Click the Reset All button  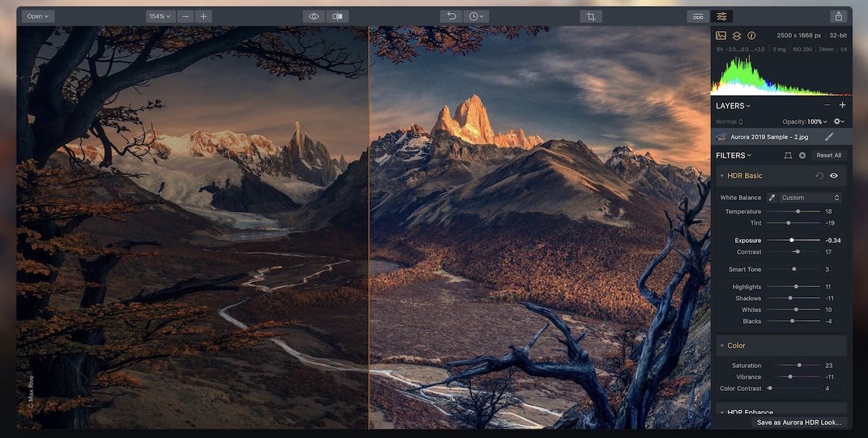coord(828,155)
